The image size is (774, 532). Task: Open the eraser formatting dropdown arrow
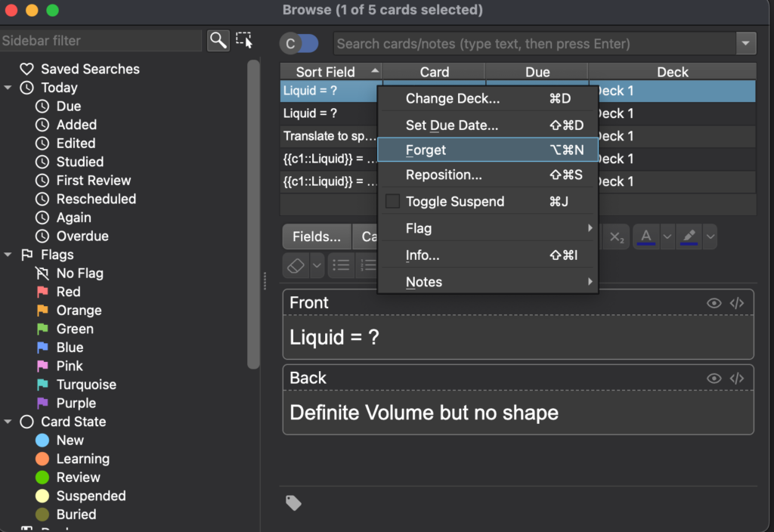tap(317, 265)
